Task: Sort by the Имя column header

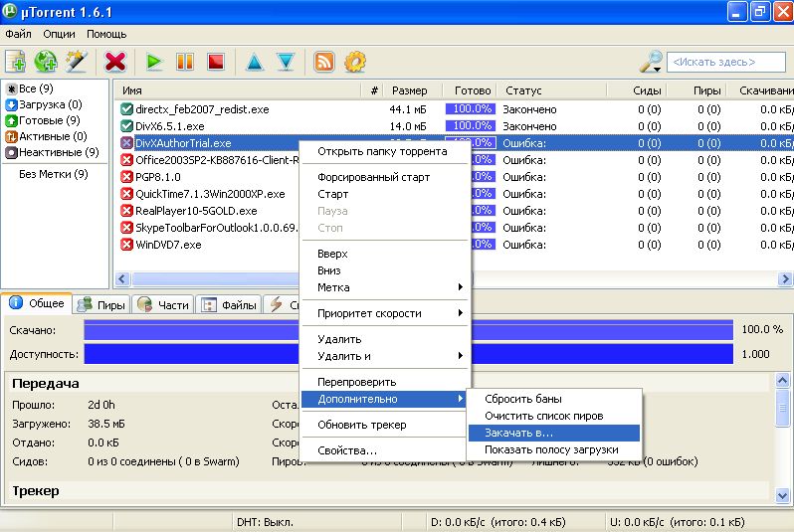Action: click(238, 90)
